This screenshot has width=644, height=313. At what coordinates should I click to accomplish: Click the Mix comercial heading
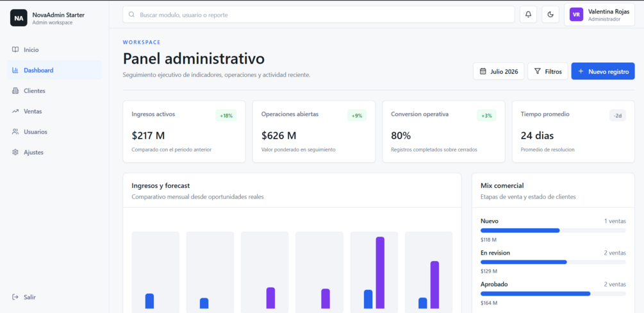pos(502,186)
